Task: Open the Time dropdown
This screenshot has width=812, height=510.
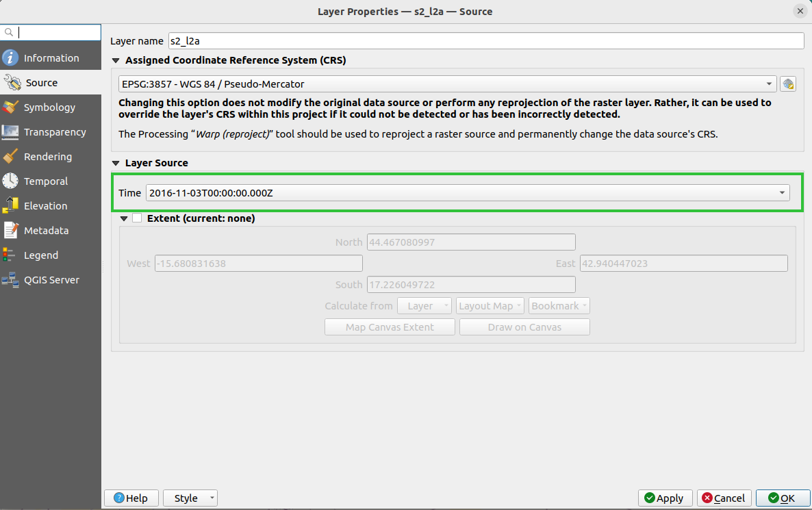Action: [x=781, y=192]
